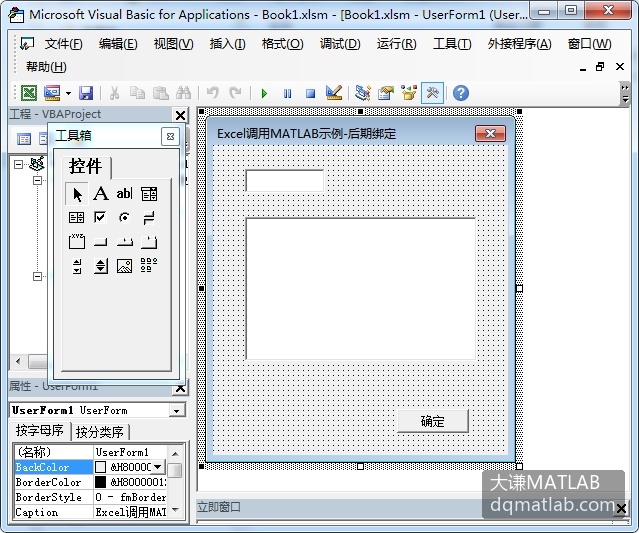Select the RefEdit control tool
Screen dimensions: 639x533
pyautogui.click(x=149, y=266)
